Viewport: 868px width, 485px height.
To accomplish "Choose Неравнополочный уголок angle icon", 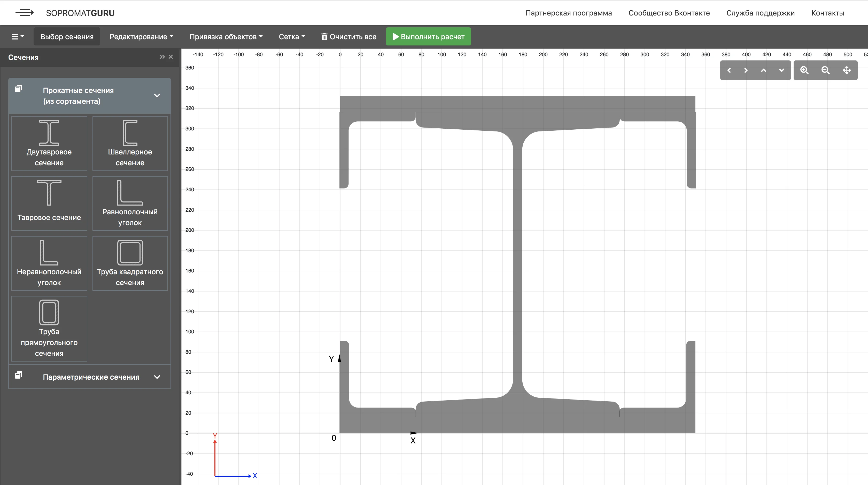I will pyautogui.click(x=49, y=263).
